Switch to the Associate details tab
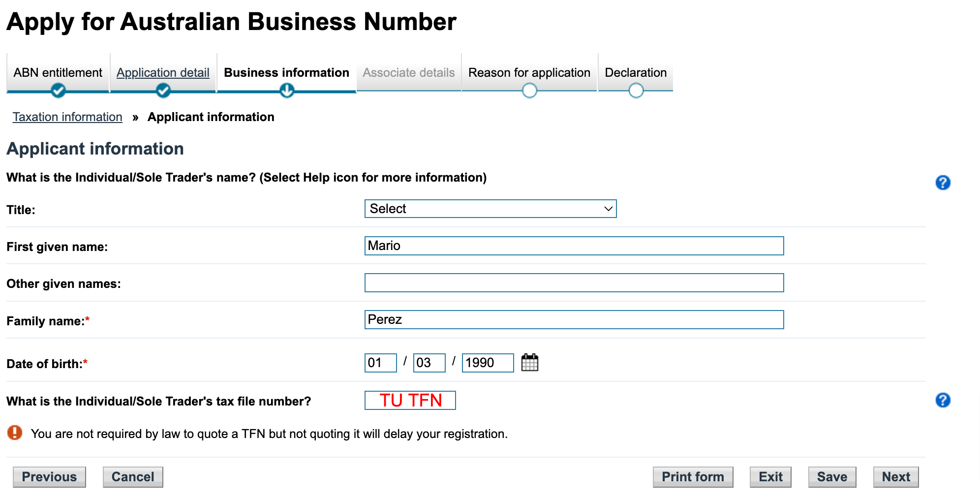 pyautogui.click(x=408, y=72)
